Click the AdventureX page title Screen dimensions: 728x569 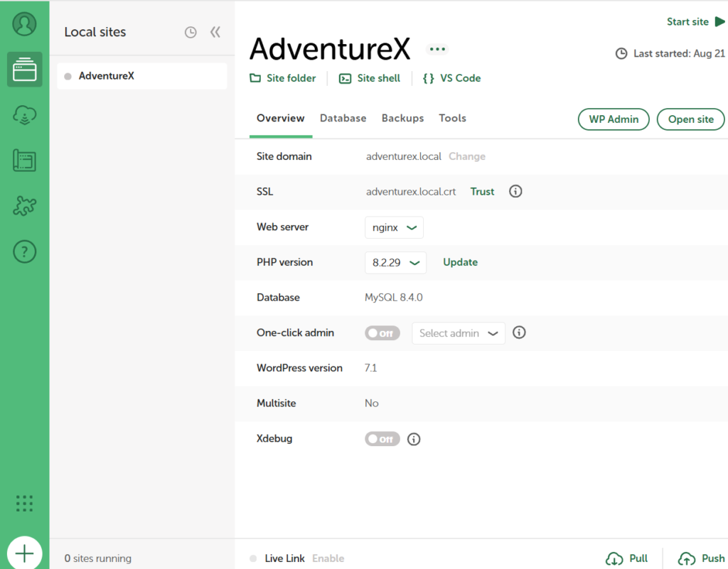[x=330, y=49]
